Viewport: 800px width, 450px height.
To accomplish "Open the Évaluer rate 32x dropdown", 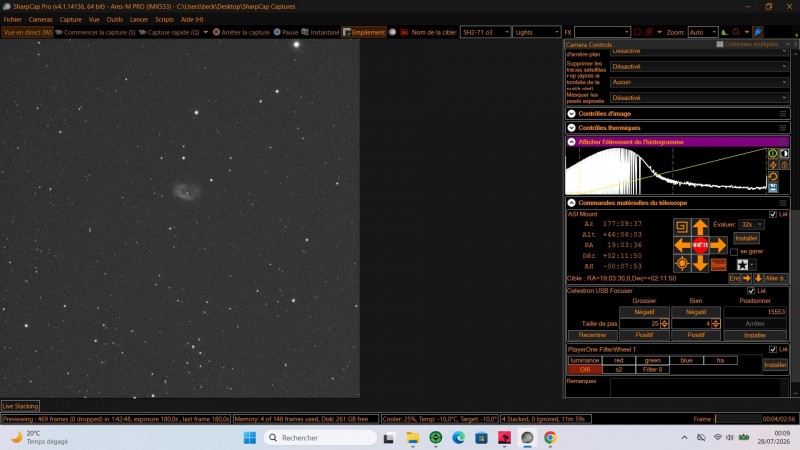I will coord(751,224).
